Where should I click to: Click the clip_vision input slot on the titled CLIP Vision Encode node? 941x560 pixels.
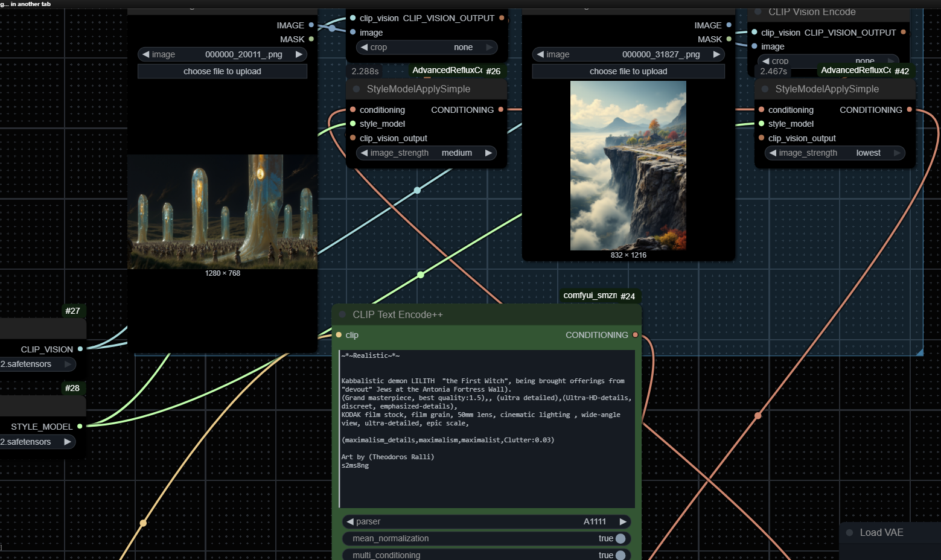[x=754, y=33]
